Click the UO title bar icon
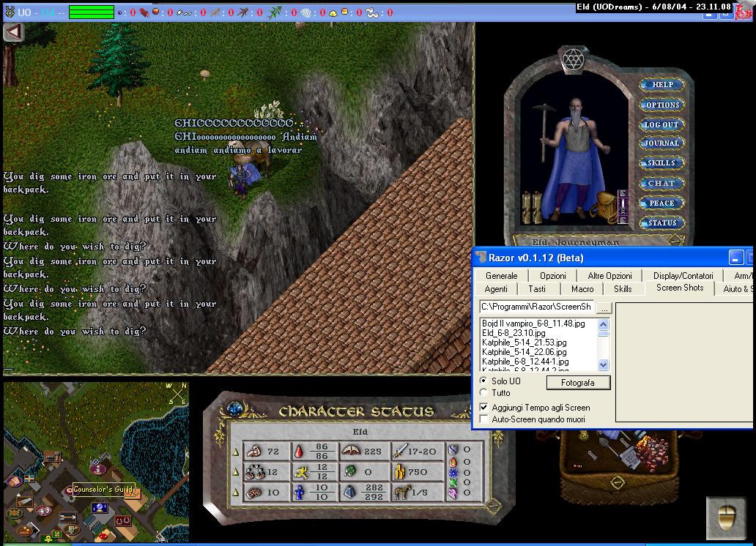 [x=10, y=12]
